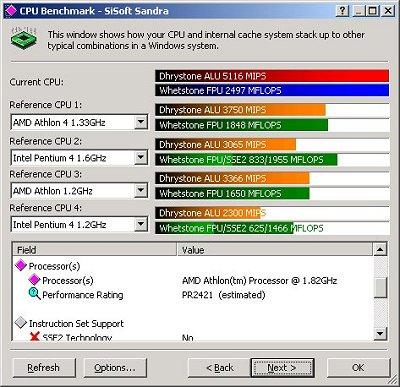This screenshot has height=387, width=400.
Task: Click the Whetstone FPU 1848 MFLOPS bar
Action: (x=242, y=125)
